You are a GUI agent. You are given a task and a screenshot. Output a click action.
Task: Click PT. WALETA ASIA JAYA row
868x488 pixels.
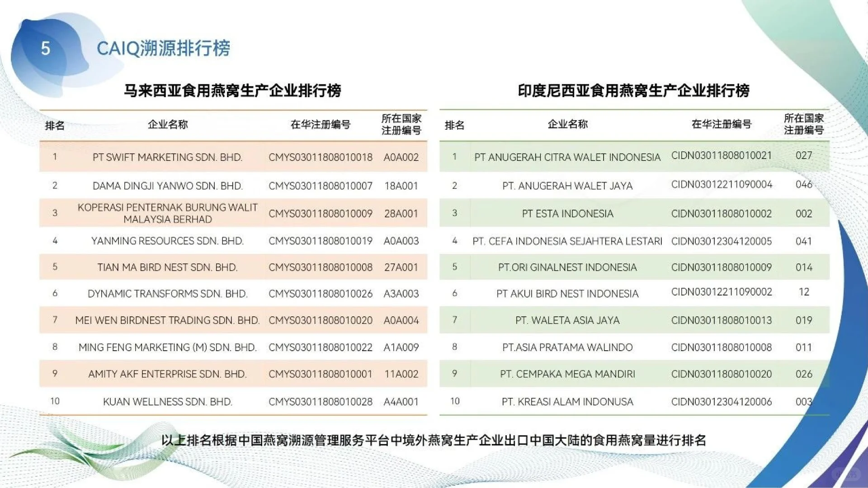tap(567, 320)
